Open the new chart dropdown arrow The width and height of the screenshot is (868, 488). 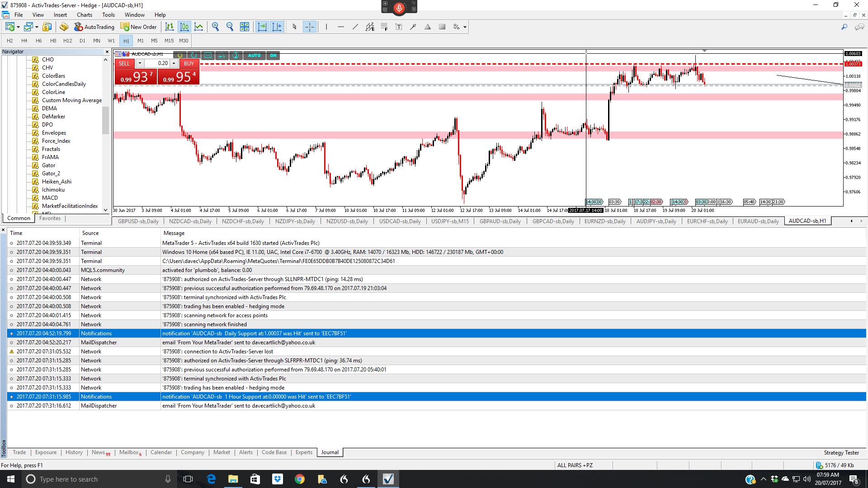click(x=18, y=27)
